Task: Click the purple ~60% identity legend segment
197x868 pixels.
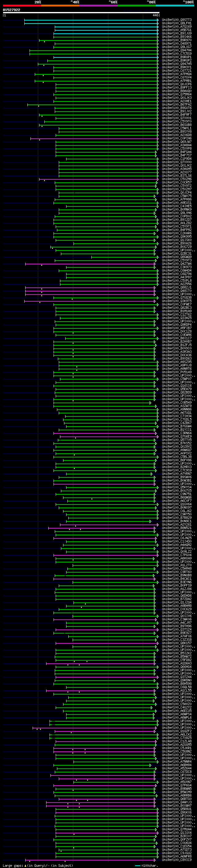Action: (x=98, y=6)
